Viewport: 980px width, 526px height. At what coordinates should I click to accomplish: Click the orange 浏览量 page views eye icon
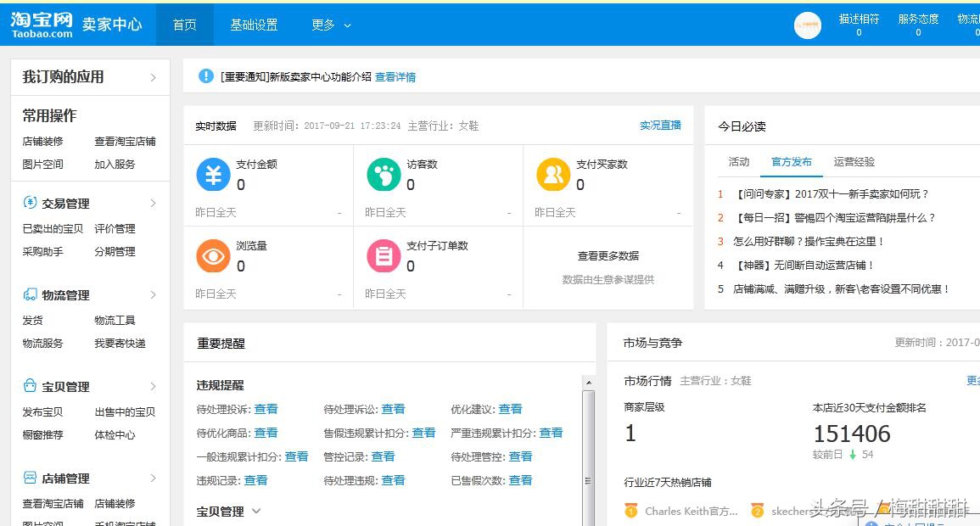point(214,256)
